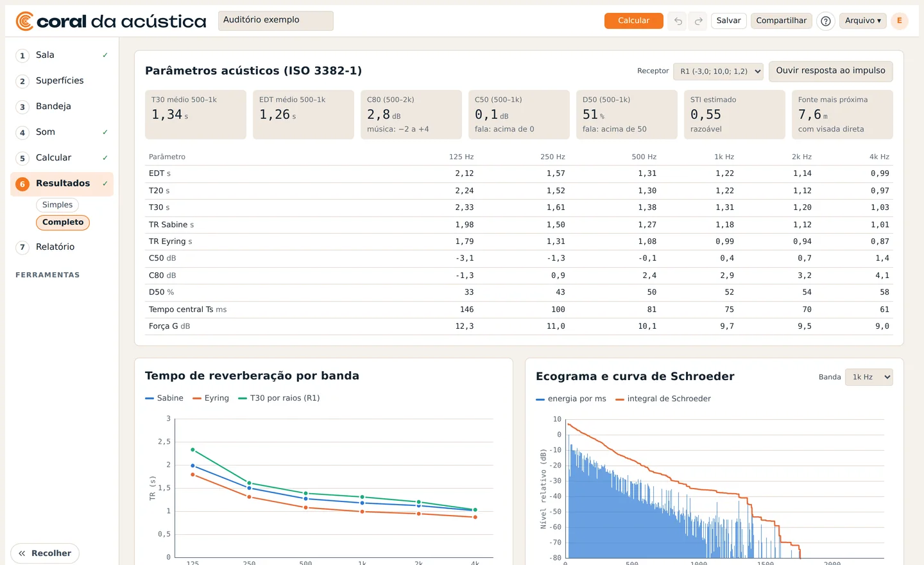
Task: Click step number 1 circle for Sala
Action: [x=22, y=56]
